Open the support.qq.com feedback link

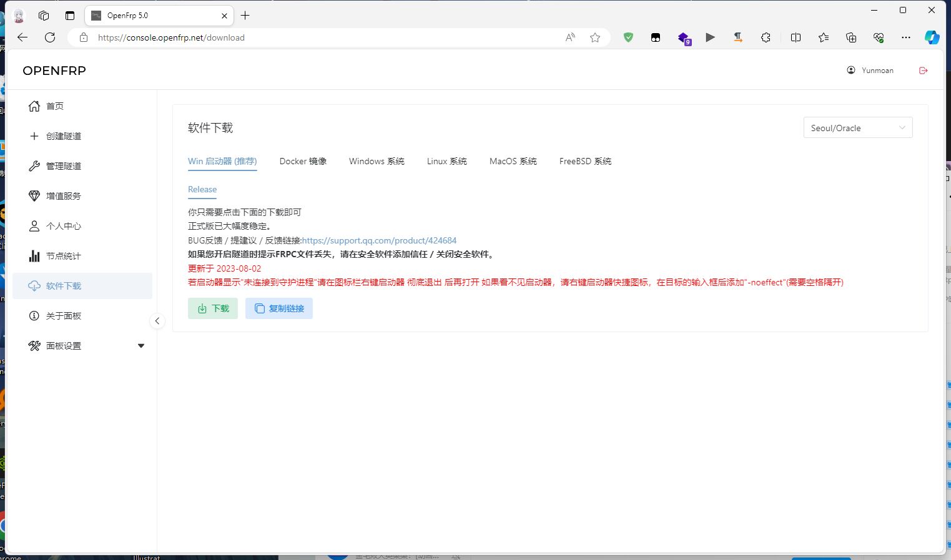(379, 240)
